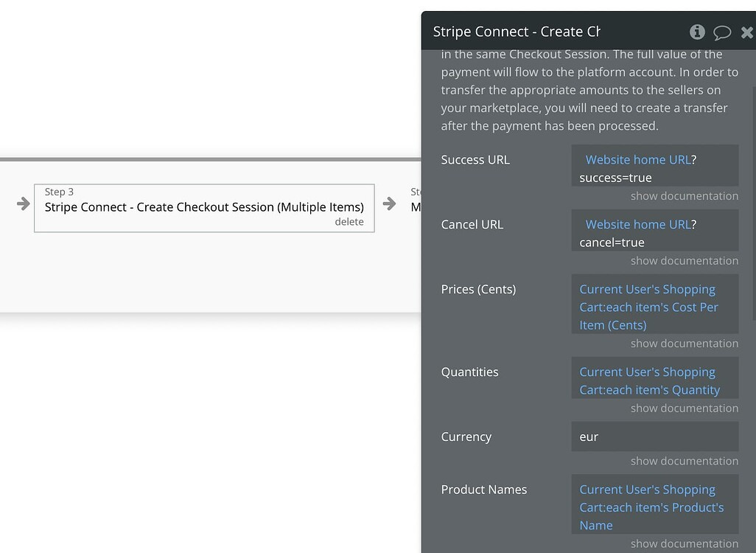Show documentation for Quantities
The width and height of the screenshot is (756, 553).
(x=685, y=408)
